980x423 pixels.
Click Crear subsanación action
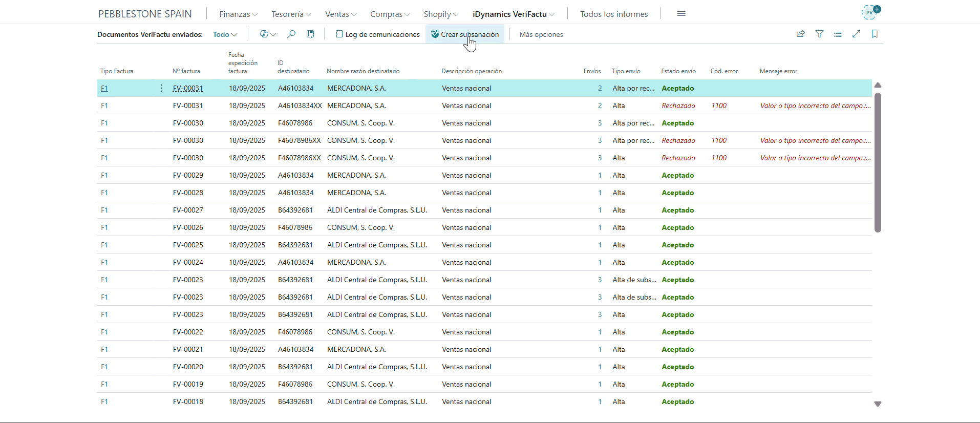465,34
